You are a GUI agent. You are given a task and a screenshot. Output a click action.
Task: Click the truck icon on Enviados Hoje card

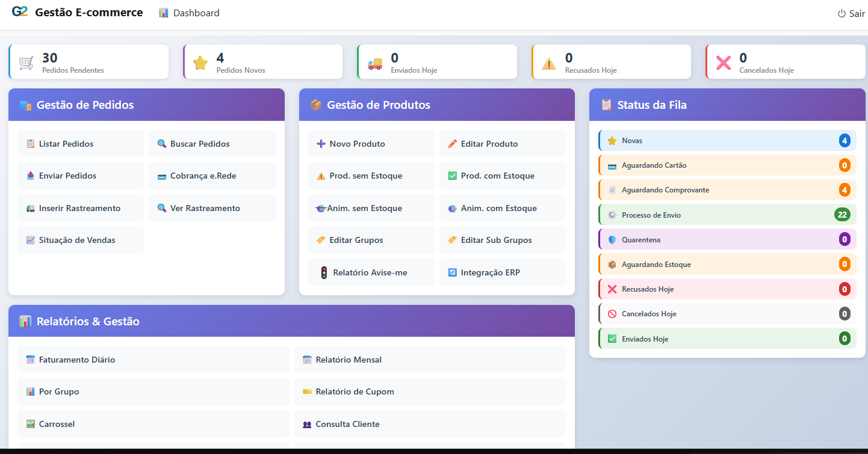pyautogui.click(x=375, y=63)
